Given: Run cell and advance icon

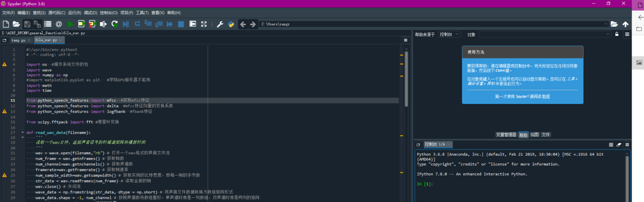Looking at the screenshot, I should [x=92, y=24].
